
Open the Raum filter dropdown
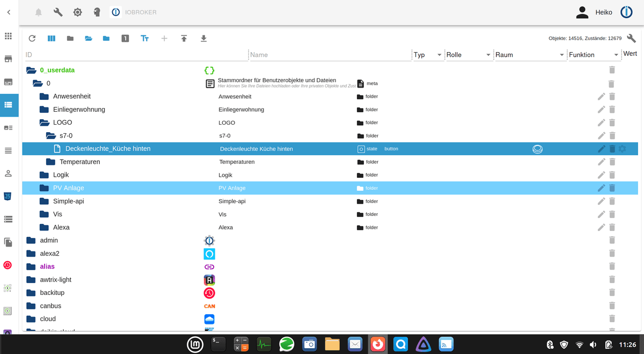(x=561, y=55)
